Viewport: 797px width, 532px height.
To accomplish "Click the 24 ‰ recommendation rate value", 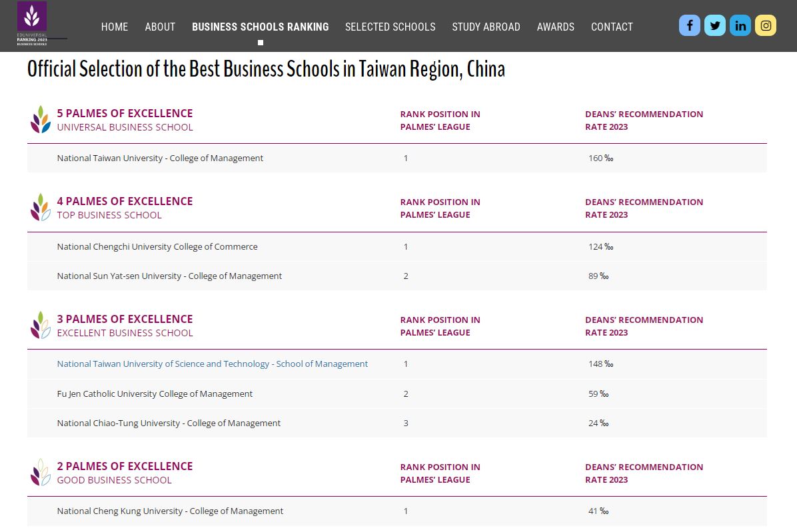I will point(598,423).
